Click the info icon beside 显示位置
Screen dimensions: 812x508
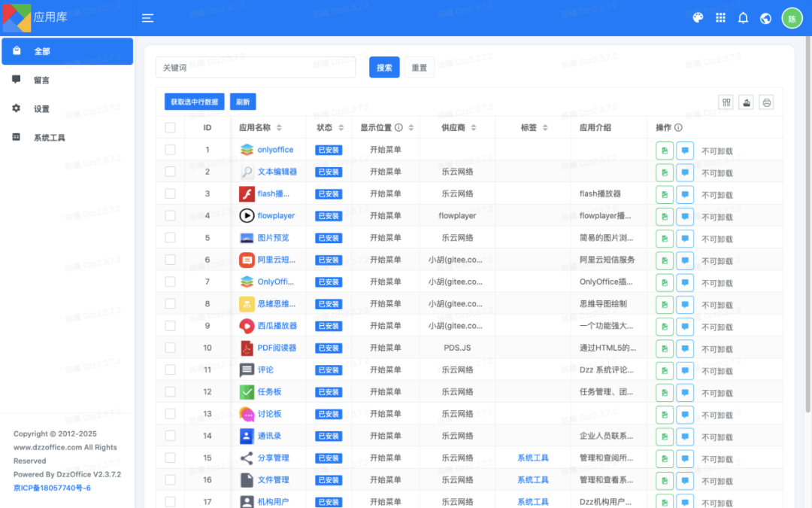click(x=398, y=127)
